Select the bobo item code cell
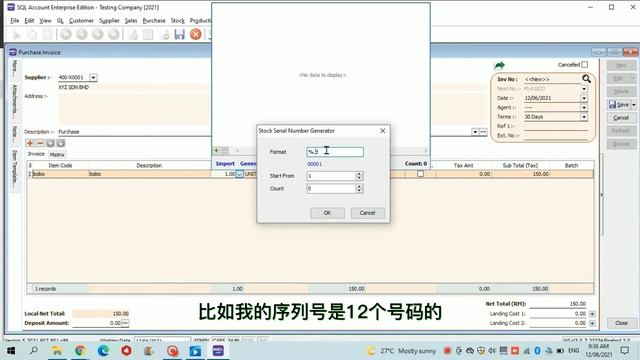The image size is (640, 360). (60, 174)
